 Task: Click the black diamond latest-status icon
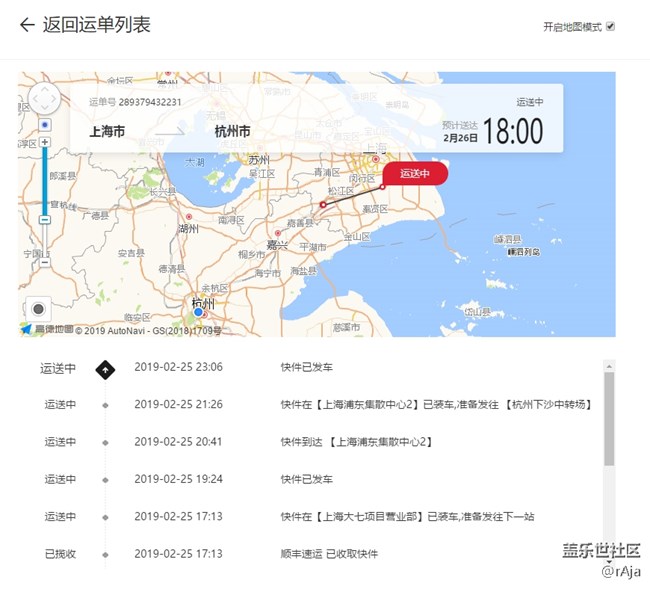(x=105, y=370)
